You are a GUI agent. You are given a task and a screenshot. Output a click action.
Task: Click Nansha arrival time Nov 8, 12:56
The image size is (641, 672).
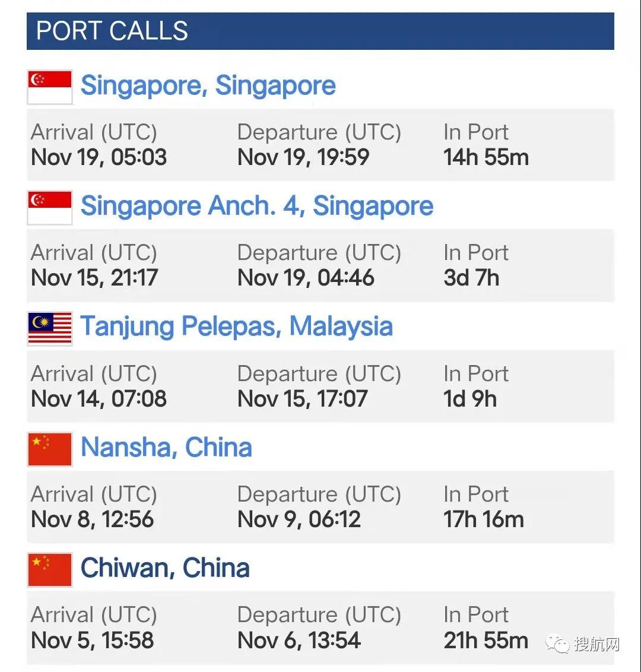[x=93, y=519]
